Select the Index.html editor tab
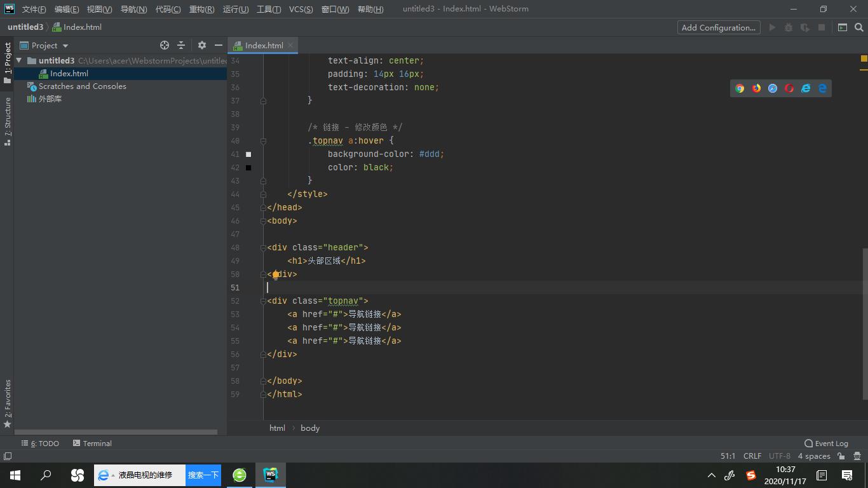The image size is (868, 488). [264, 45]
